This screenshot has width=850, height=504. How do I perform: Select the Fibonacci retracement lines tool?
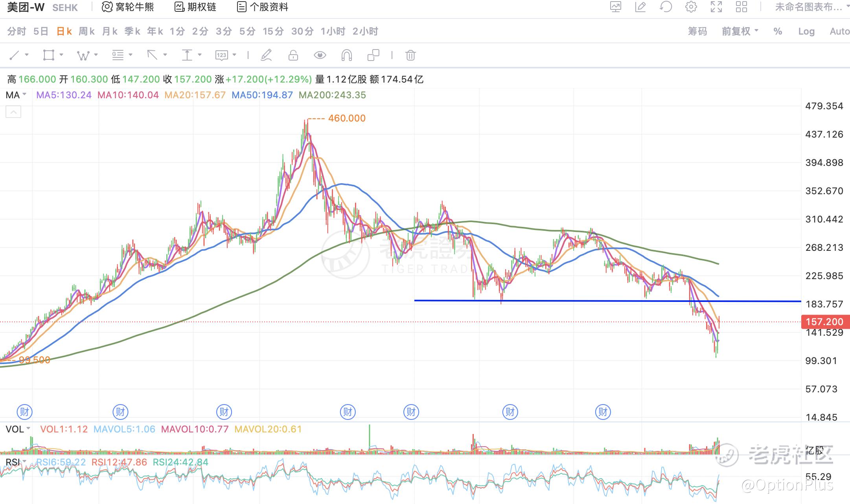118,55
